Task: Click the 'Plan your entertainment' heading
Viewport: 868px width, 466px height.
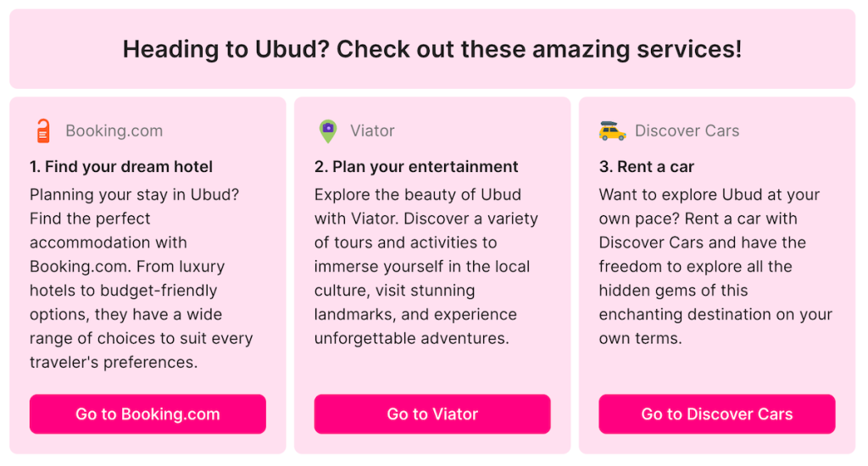Action: tap(416, 167)
